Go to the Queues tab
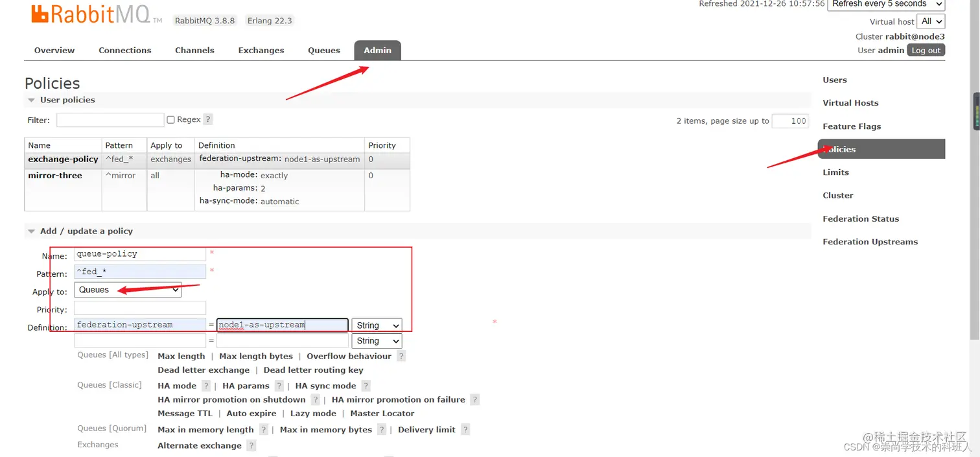This screenshot has width=980, height=457. [324, 50]
